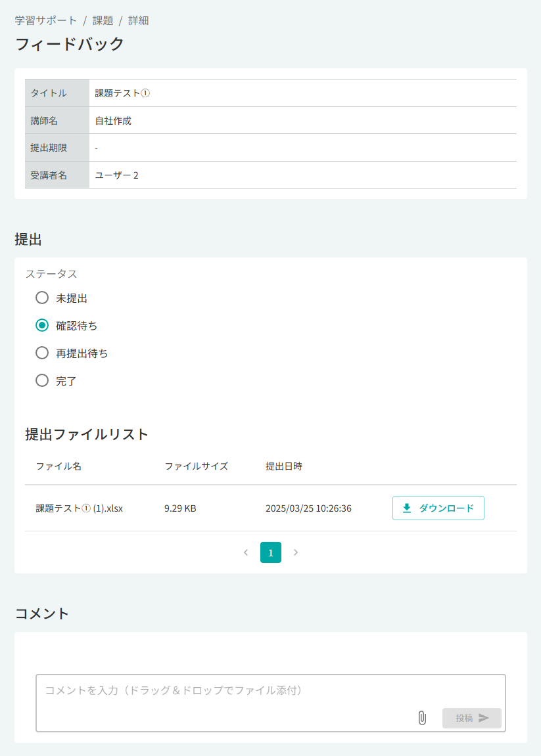Screen dimensions: 541x756
Task: Open 学習サポート breadcrumb link
Action: click(45, 20)
